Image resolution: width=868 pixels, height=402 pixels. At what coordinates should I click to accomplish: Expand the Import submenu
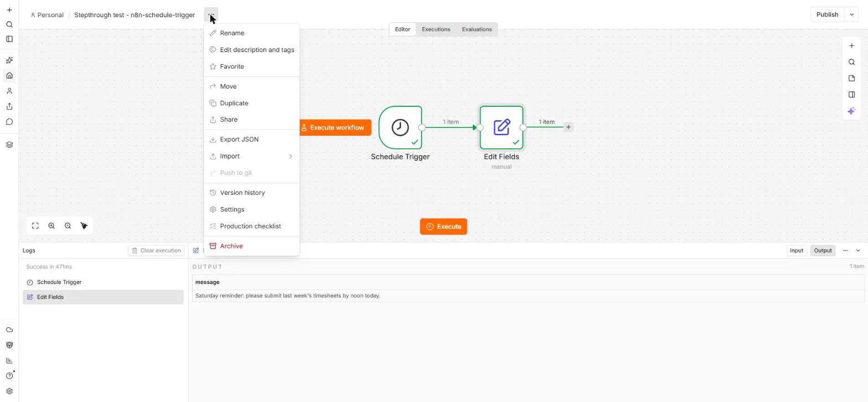click(252, 156)
